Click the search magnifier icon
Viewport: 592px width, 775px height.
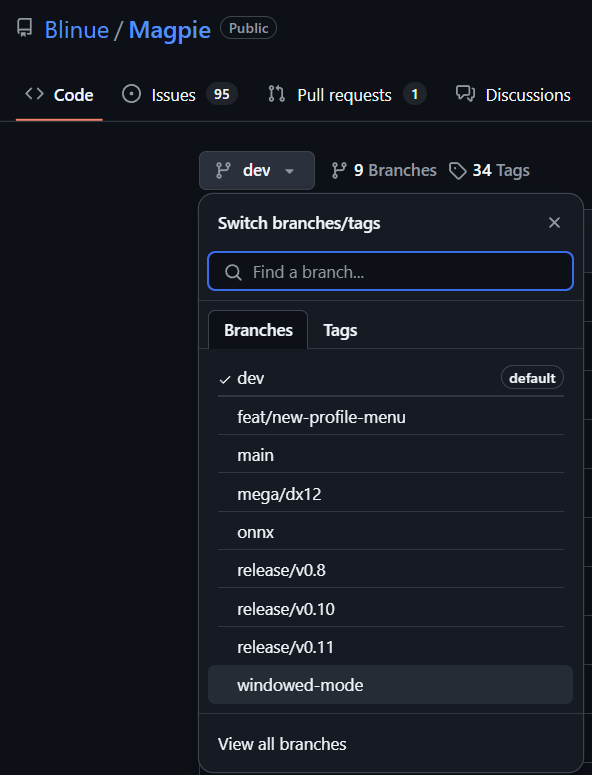click(233, 272)
